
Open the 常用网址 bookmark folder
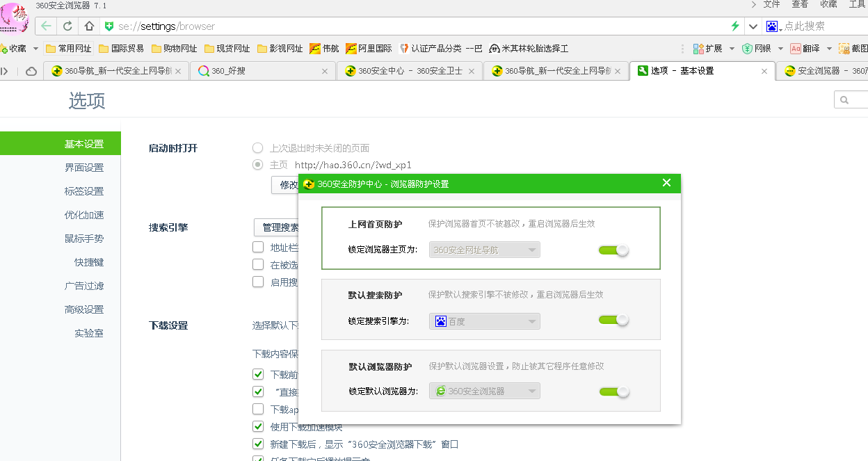click(68, 49)
